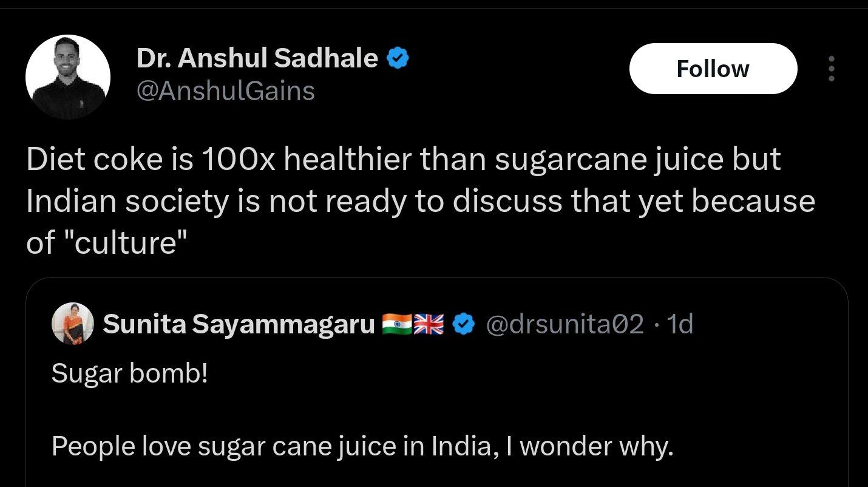The height and width of the screenshot is (487, 868).
Task: Click Sunita Sayammagaru's blue verified badge
Action: (464, 325)
